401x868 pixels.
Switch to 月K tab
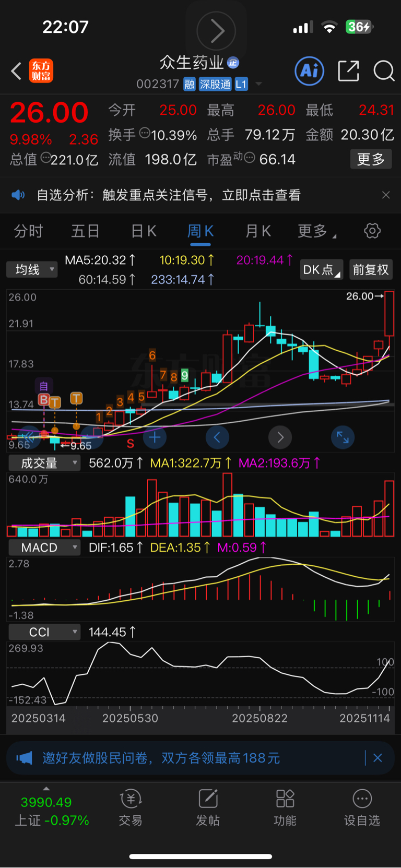pos(258,231)
